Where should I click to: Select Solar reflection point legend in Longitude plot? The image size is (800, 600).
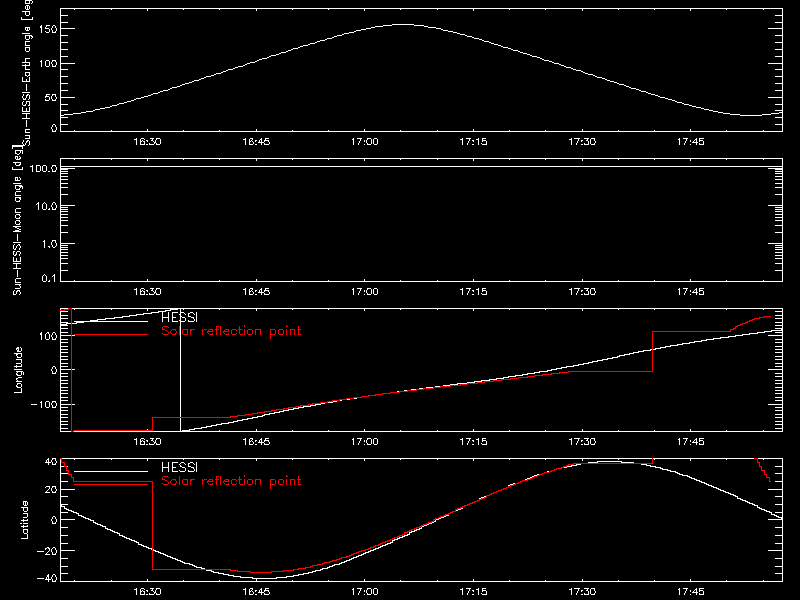click(x=231, y=331)
